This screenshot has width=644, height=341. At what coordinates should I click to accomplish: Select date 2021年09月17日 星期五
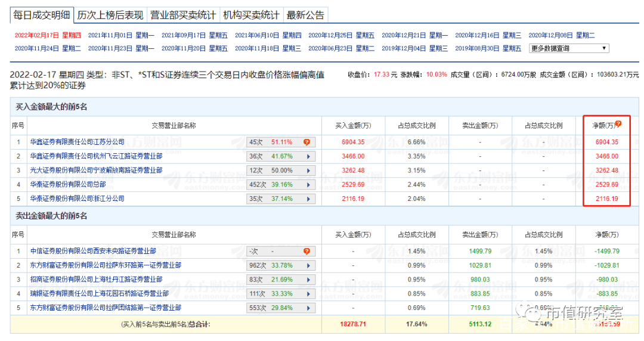[194, 35]
